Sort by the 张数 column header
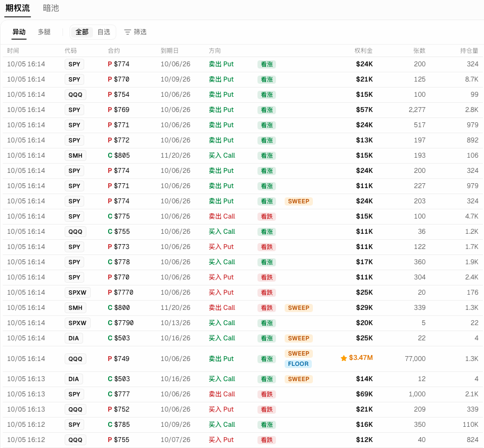This screenshot has width=484, height=448. pyautogui.click(x=419, y=51)
